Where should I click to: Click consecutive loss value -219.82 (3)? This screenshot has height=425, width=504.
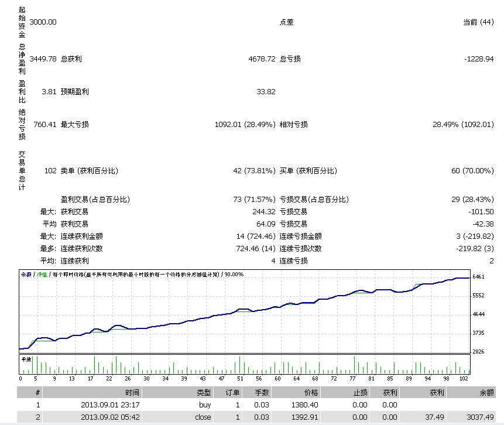click(x=475, y=249)
